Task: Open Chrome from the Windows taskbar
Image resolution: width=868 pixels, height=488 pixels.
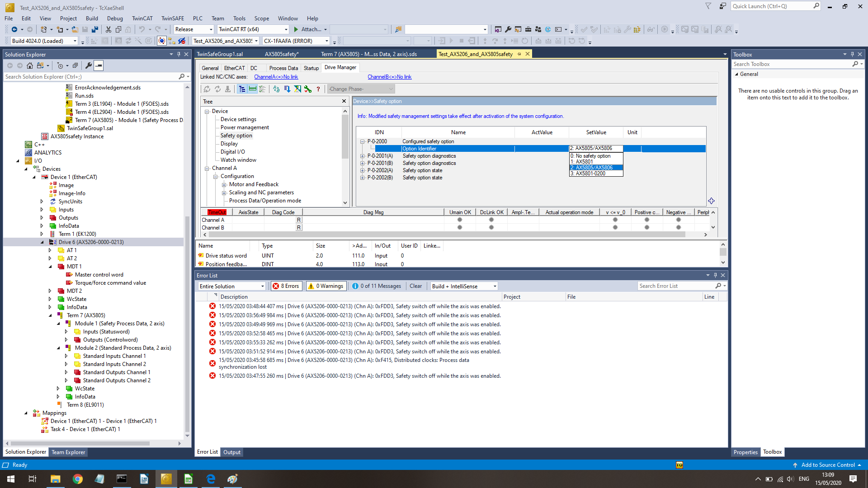Action: [x=78, y=479]
